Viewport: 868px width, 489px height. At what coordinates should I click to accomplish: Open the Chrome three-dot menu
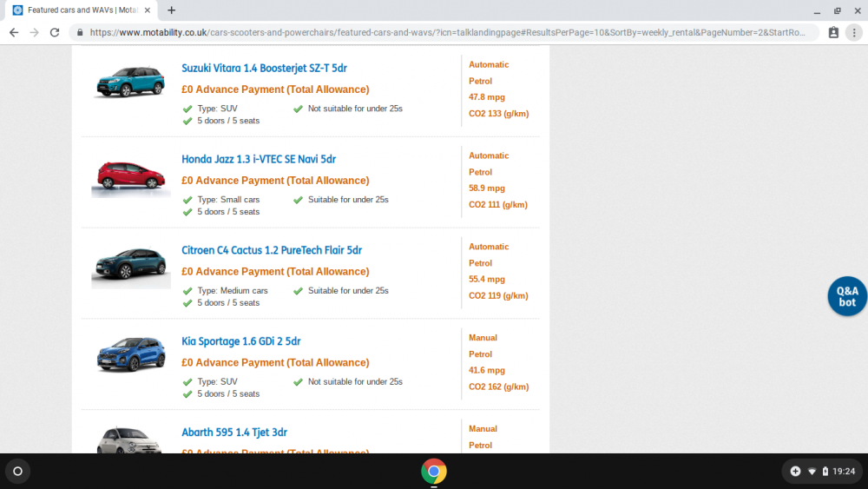coord(854,33)
